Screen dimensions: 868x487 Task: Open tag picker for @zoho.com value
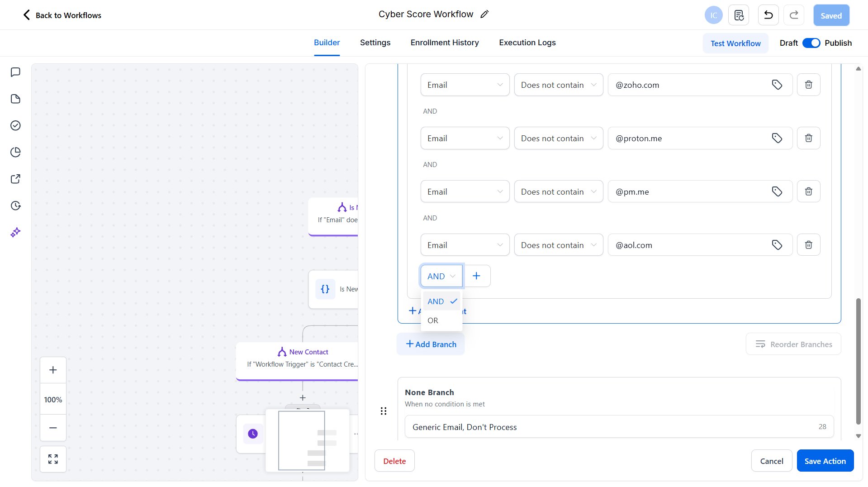point(777,85)
